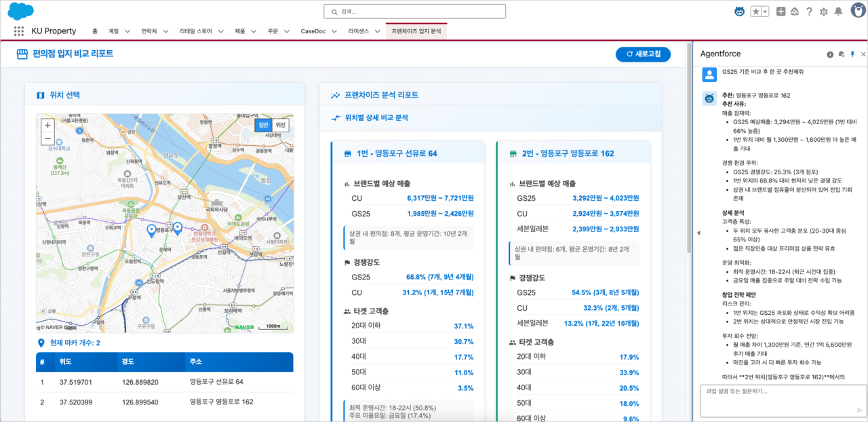Open the Salesforce App Launcher waffle icon
Screen dimensions: 868x422
click(x=18, y=31)
